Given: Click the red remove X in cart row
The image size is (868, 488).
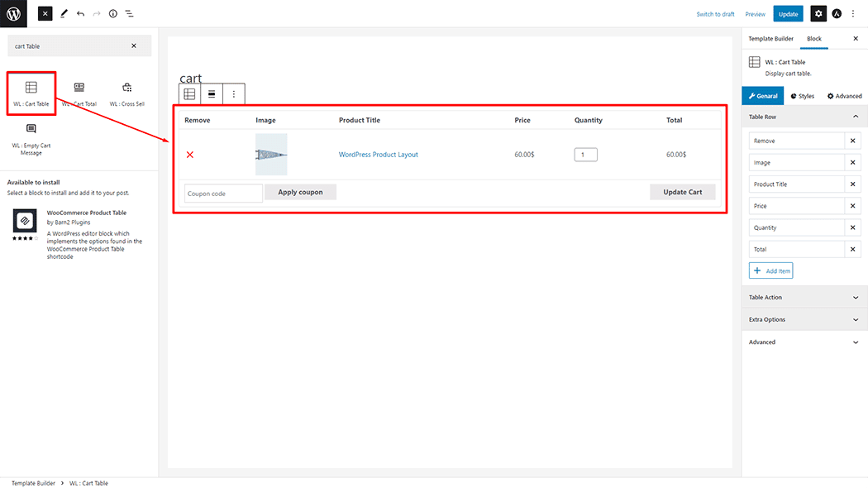Looking at the screenshot, I should [x=190, y=155].
